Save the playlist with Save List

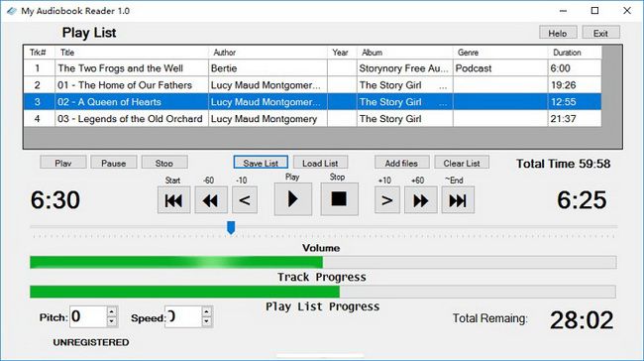pyautogui.click(x=261, y=163)
